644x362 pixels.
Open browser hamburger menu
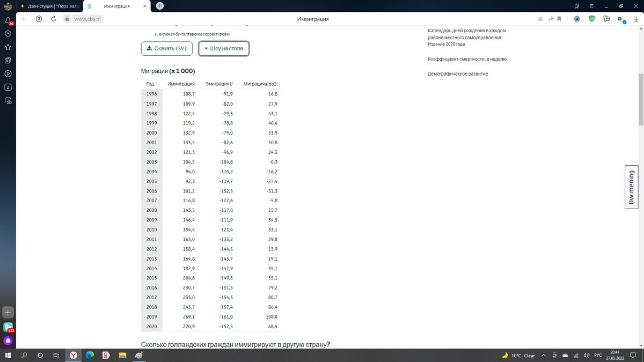click(x=591, y=5)
